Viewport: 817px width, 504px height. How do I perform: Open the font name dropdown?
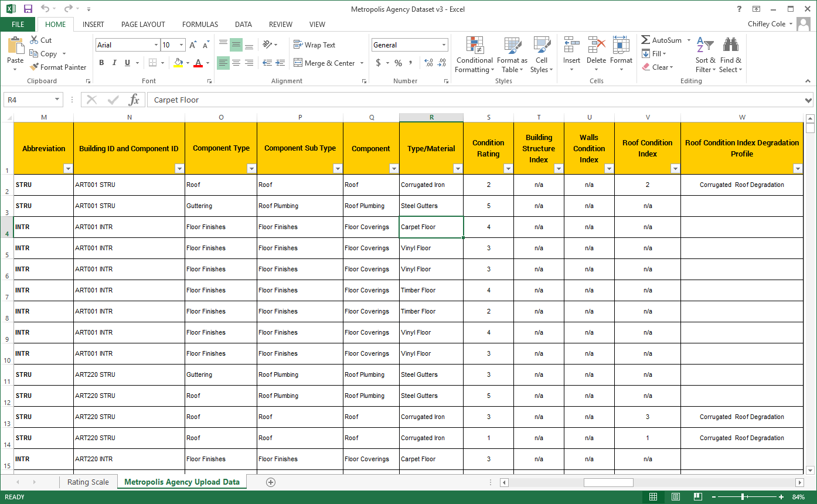point(157,45)
